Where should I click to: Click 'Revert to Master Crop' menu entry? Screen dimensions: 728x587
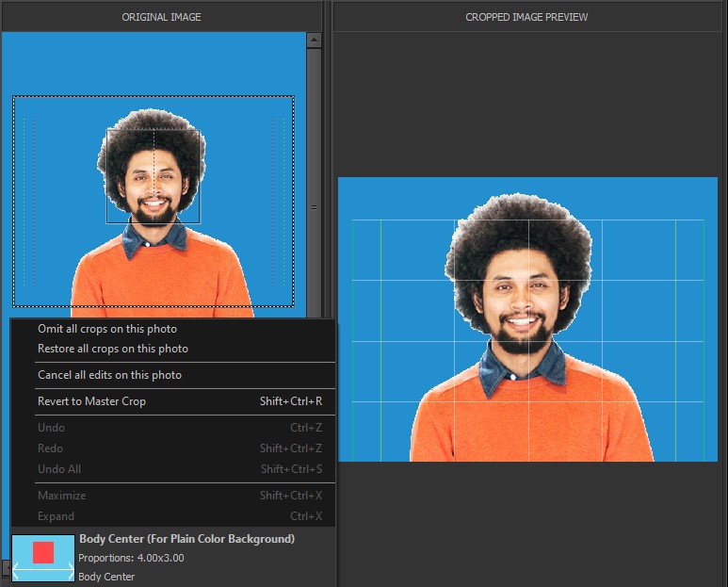[92, 401]
